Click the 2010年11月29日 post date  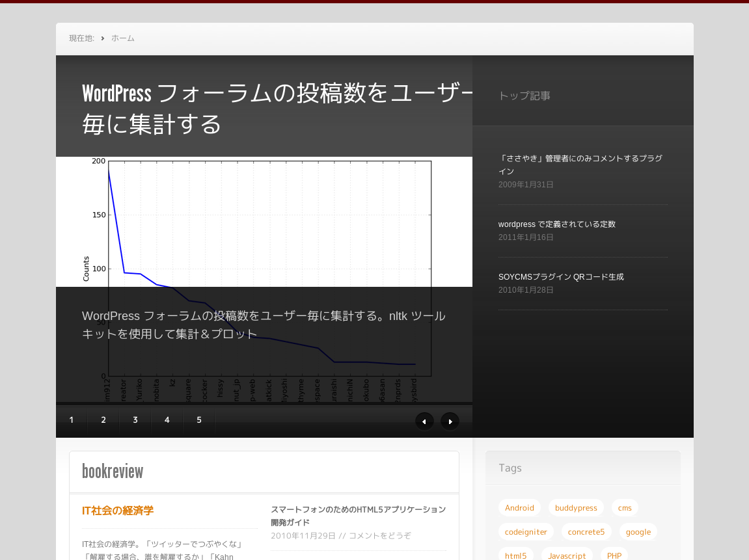[x=303, y=536]
